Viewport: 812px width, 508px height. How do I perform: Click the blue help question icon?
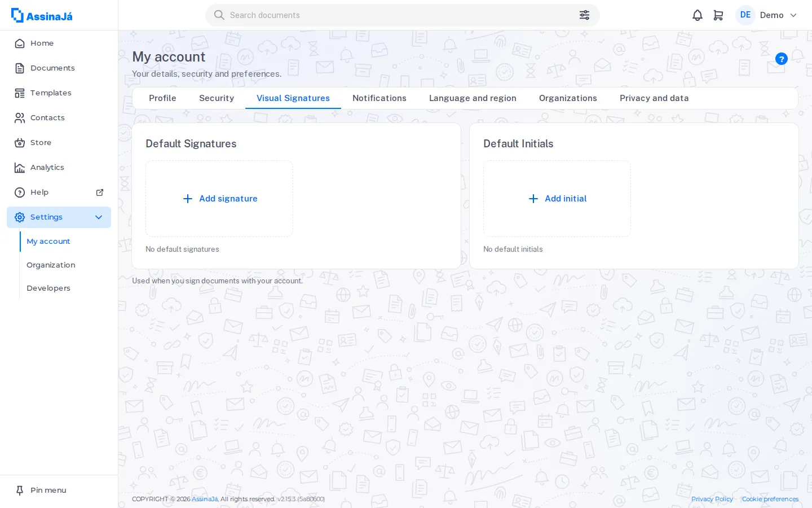(782, 59)
